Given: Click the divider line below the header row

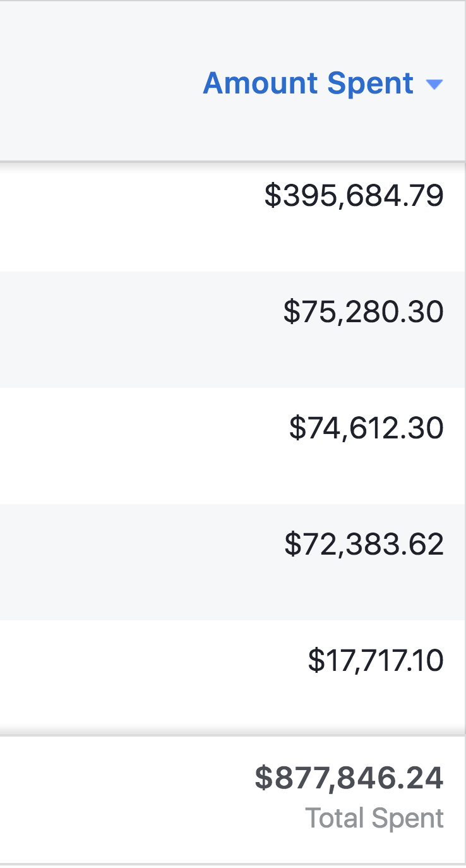Looking at the screenshot, I should click(x=232, y=162).
